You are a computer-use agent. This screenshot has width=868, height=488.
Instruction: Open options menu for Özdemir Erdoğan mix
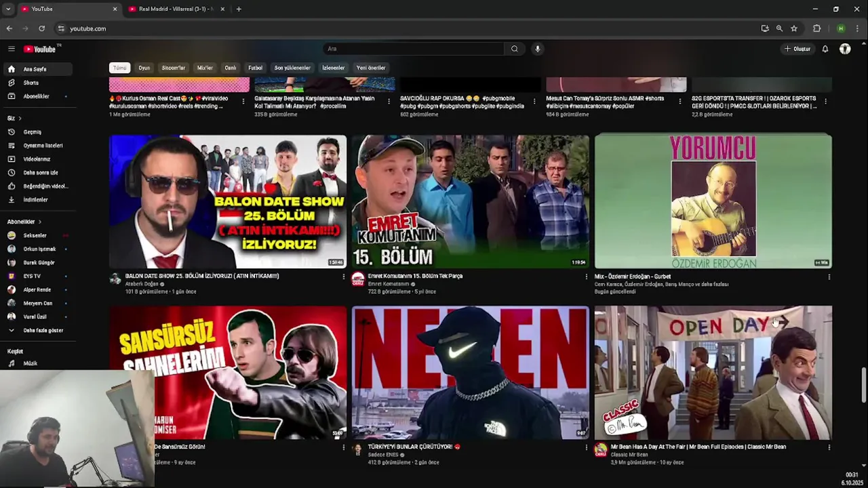[x=829, y=277]
